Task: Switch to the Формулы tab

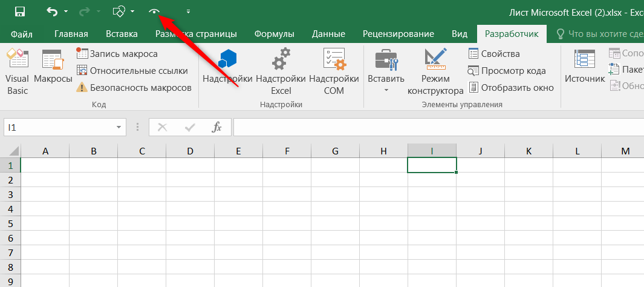Action: [274, 34]
